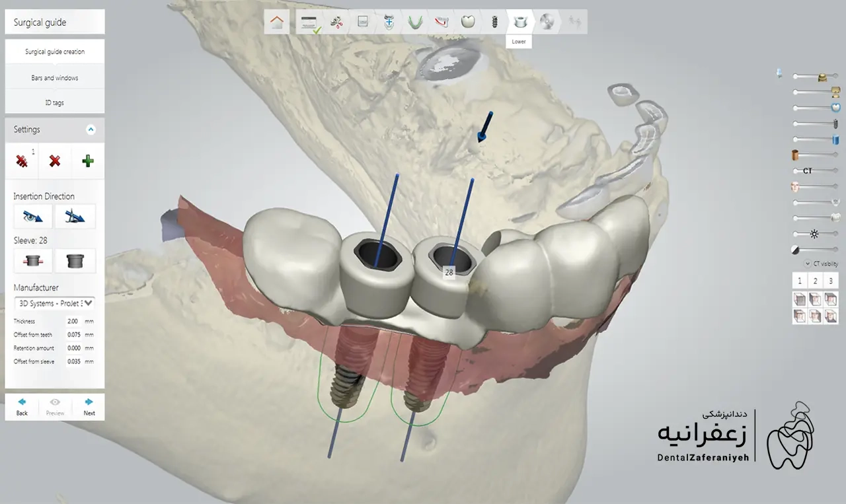Open the scissors trimming workflow step
Image resolution: width=846 pixels, height=504 pixels.
[337, 22]
